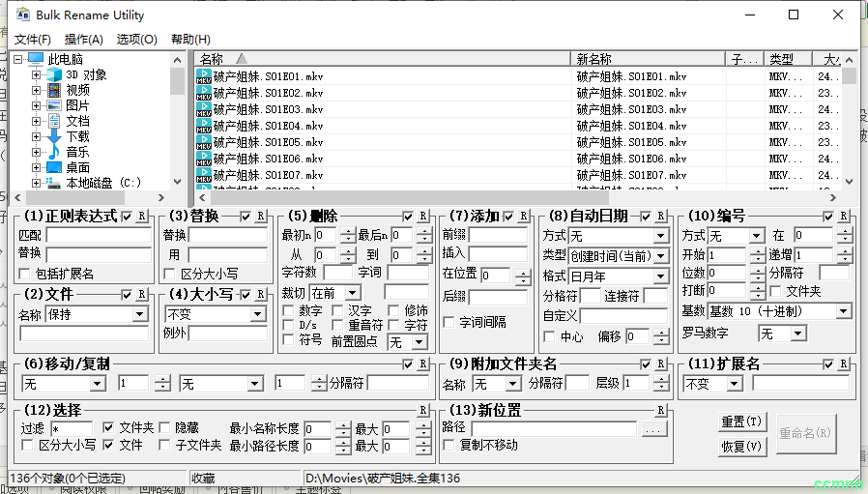This screenshot has height=494, width=868.
Task: Click the 视频 folder icon
Action: [x=53, y=91]
